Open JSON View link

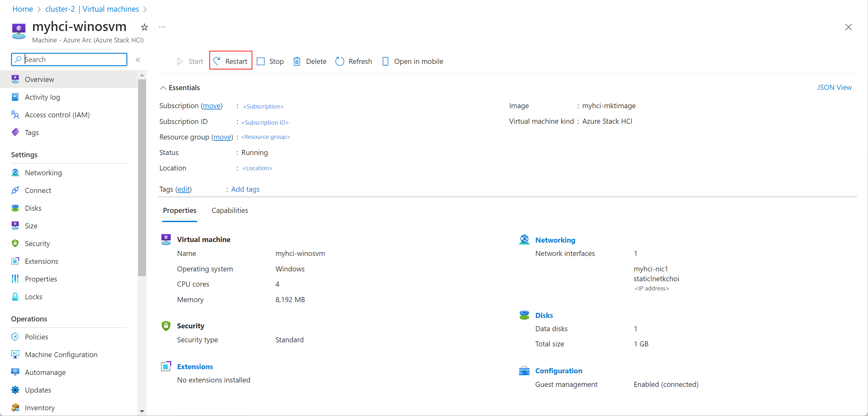[x=834, y=87]
